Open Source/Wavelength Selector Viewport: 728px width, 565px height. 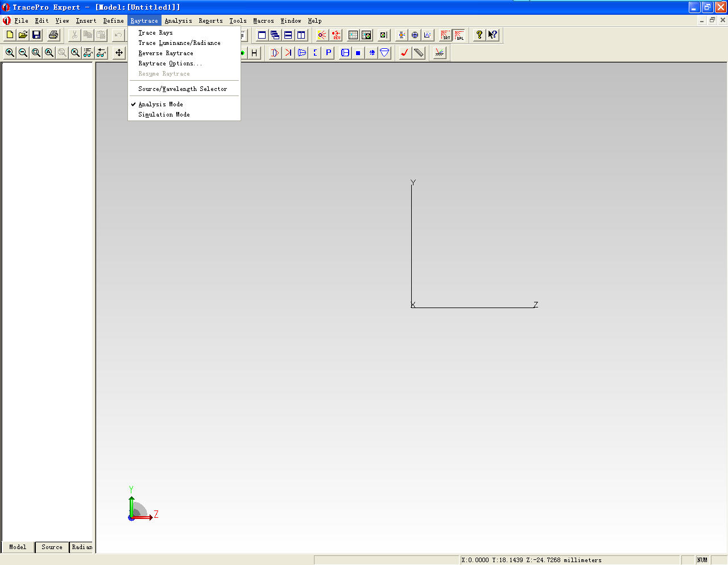[x=184, y=89]
